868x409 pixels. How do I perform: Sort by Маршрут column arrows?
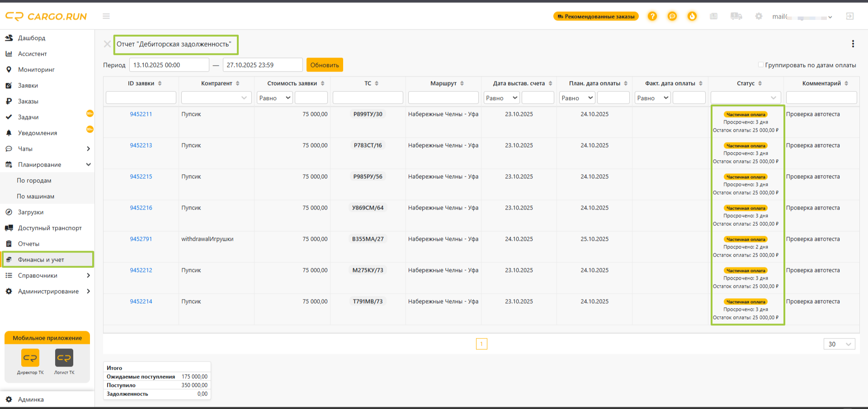coord(462,83)
